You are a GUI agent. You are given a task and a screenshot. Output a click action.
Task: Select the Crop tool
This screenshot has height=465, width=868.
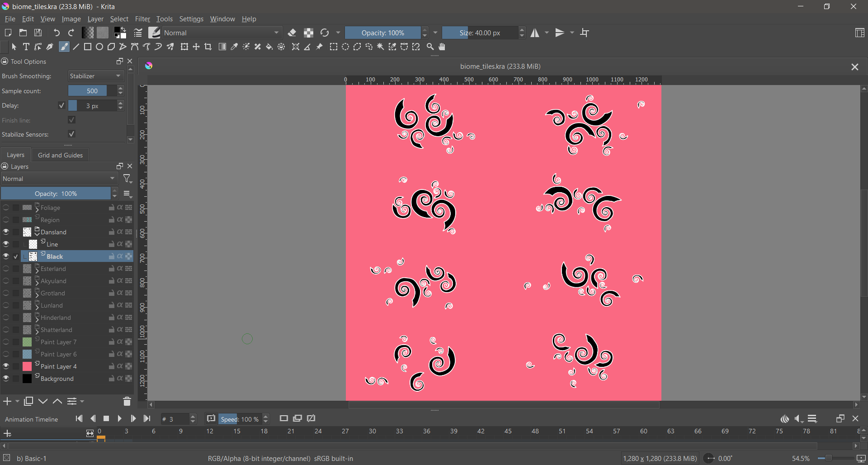[x=208, y=47]
